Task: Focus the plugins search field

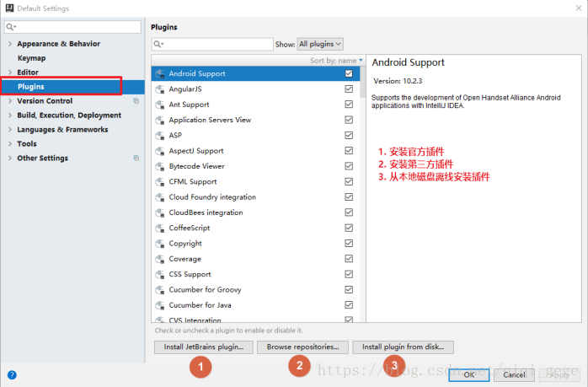Action: 212,45
